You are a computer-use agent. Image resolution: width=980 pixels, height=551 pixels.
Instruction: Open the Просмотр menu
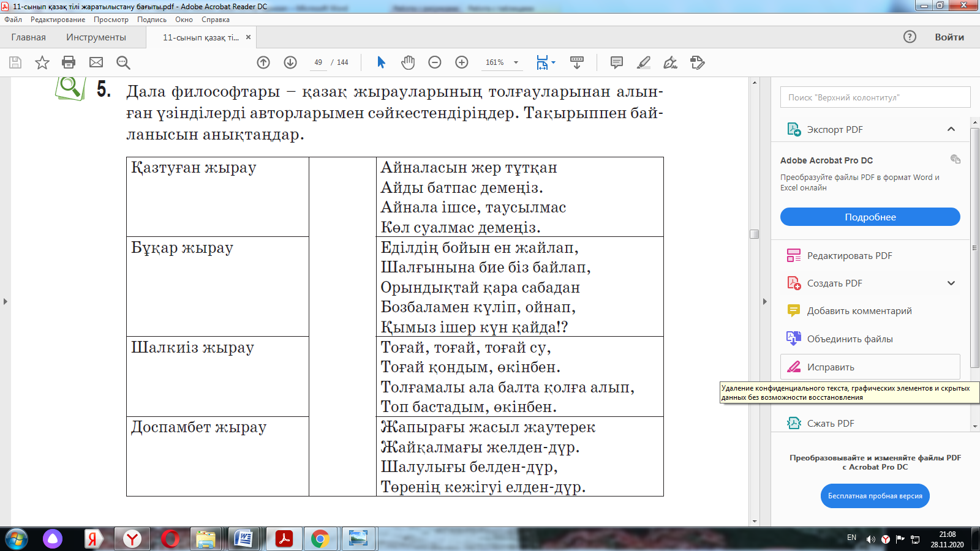111,20
